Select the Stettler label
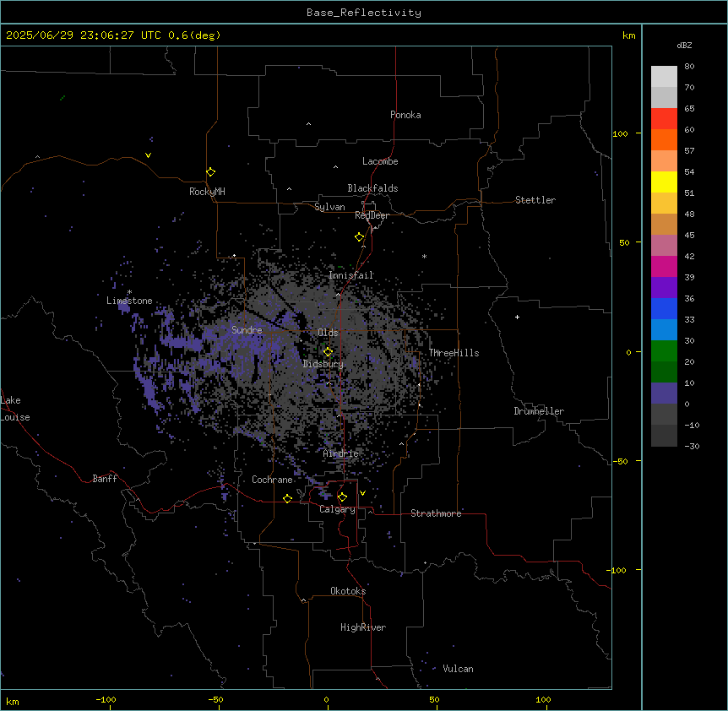728x711 pixels. 535,200
